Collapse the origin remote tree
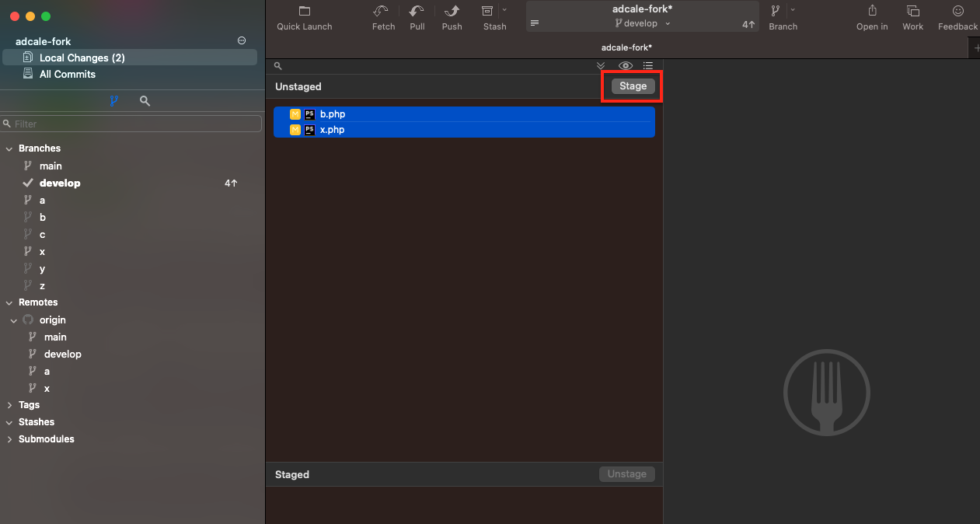 13,320
